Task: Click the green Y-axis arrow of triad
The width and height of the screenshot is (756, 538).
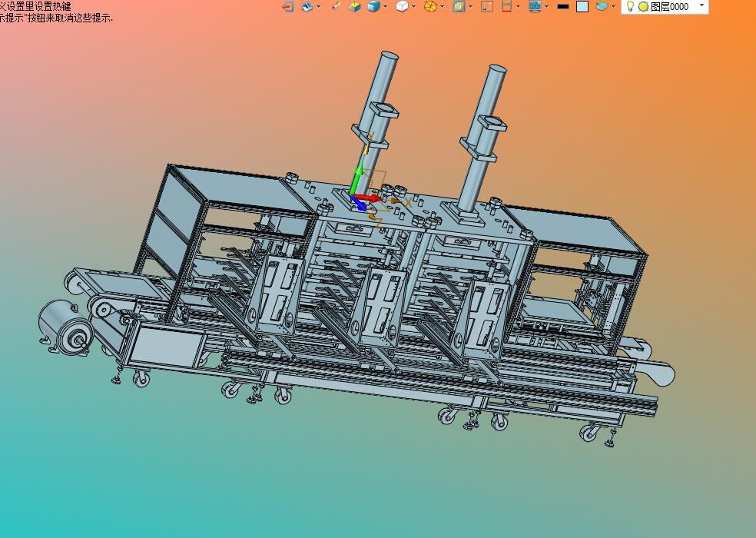Action: 357,179
